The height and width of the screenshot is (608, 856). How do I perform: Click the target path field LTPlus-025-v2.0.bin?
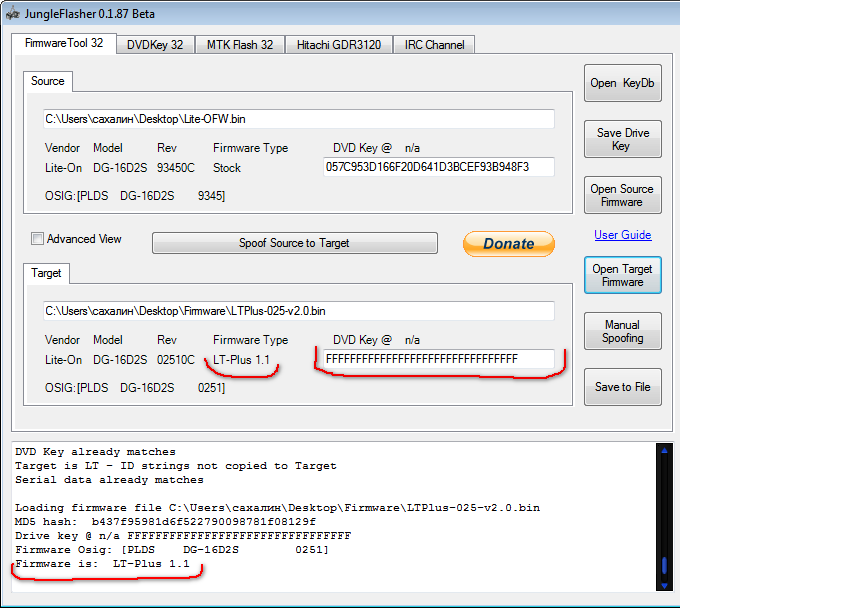[x=299, y=311]
